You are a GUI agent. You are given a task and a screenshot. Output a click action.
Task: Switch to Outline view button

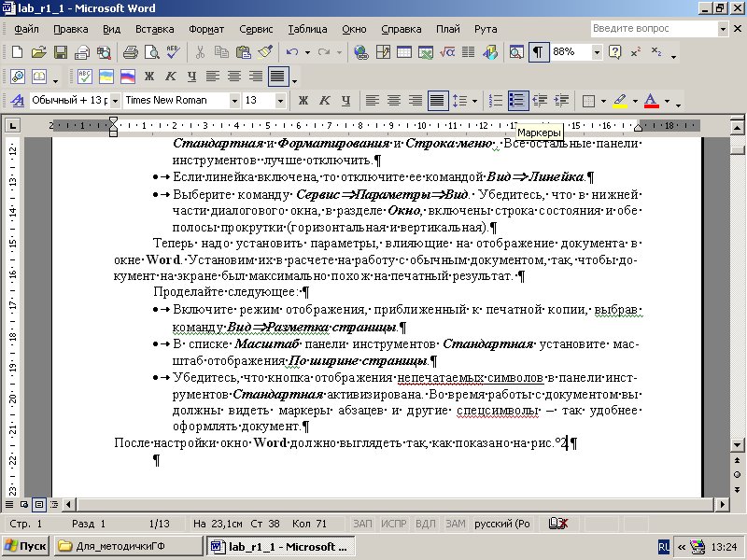pyautogui.click(x=54, y=504)
